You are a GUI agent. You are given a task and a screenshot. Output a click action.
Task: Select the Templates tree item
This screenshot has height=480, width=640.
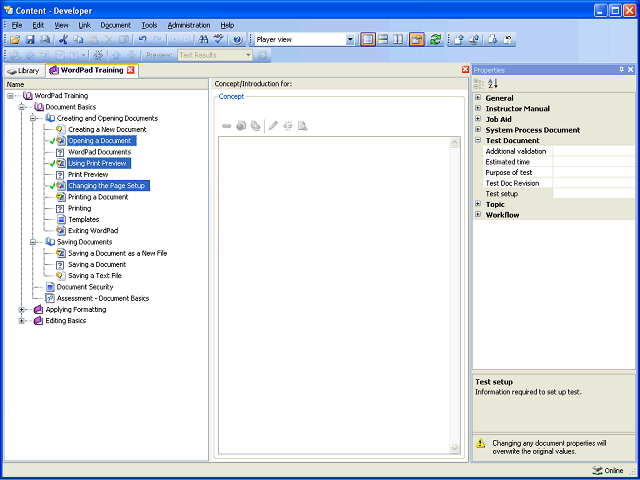pyautogui.click(x=84, y=220)
